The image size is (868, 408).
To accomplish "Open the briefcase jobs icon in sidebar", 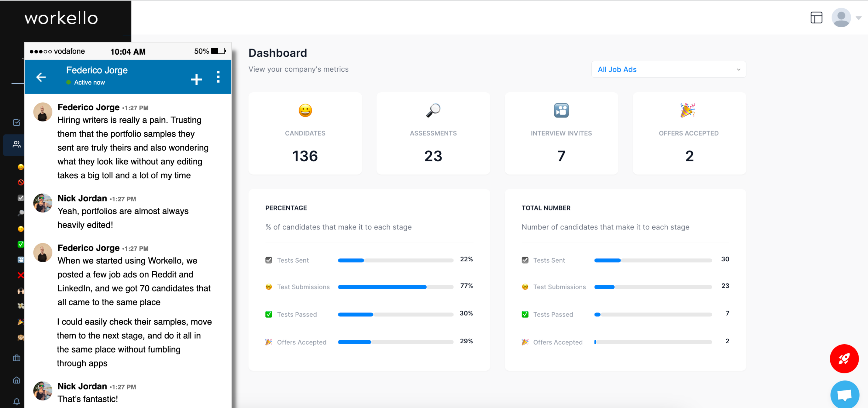I will pos(16,358).
